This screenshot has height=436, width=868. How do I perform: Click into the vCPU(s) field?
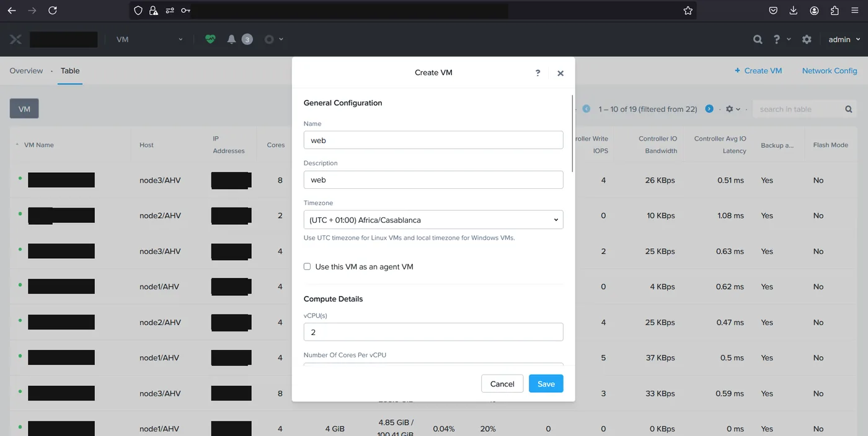click(433, 332)
